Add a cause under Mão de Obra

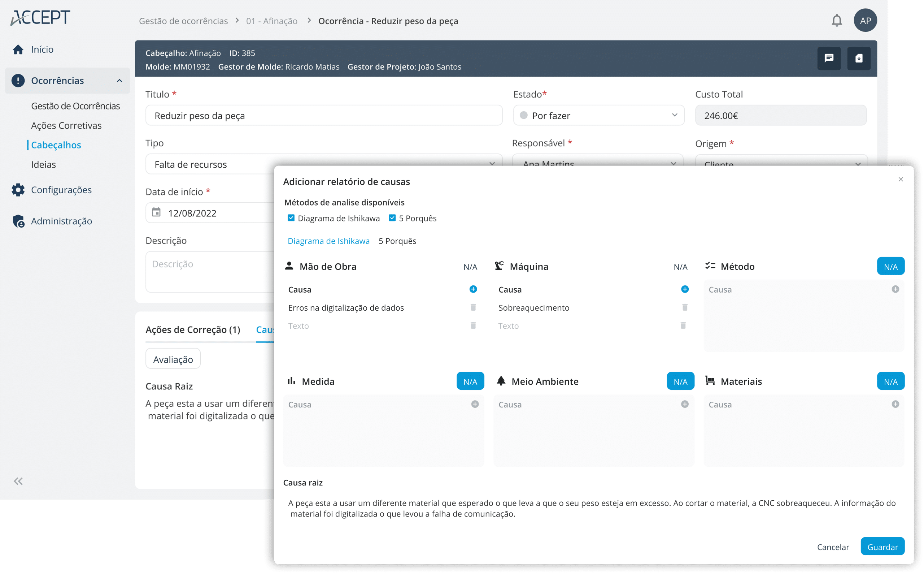473,289
